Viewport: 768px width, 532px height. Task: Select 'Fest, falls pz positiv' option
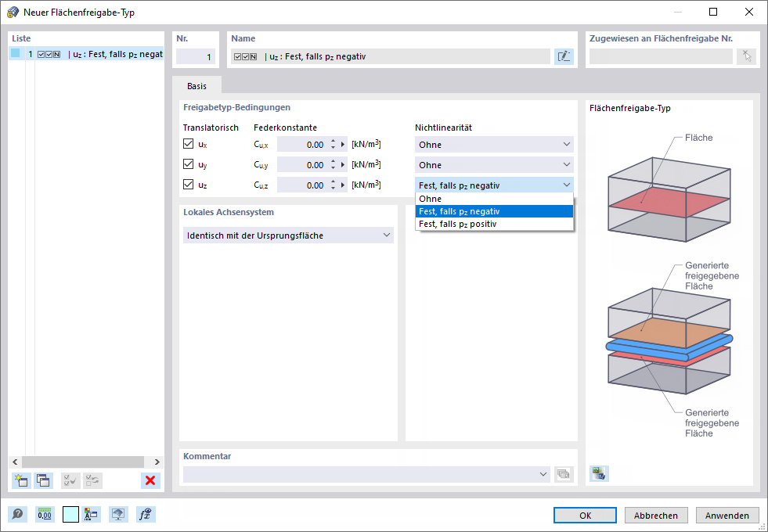coord(494,225)
